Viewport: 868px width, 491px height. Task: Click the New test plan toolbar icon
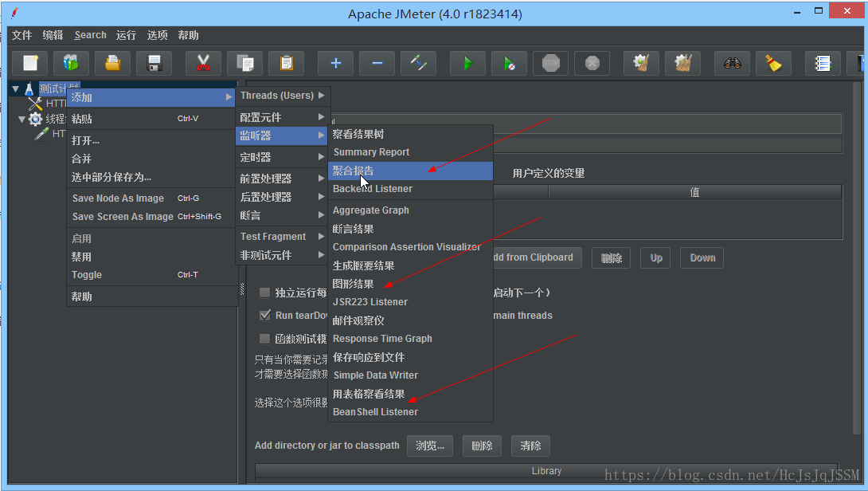click(30, 63)
